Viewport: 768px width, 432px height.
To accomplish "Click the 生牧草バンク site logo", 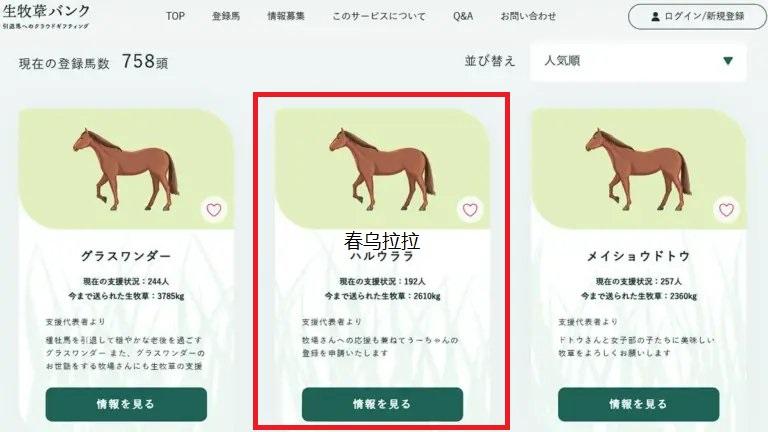I will [x=46, y=16].
